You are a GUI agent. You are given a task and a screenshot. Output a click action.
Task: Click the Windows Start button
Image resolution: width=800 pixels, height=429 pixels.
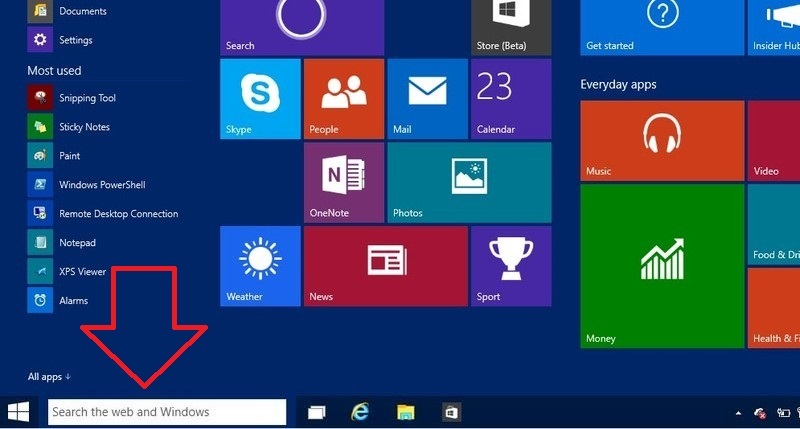[18, 412]
